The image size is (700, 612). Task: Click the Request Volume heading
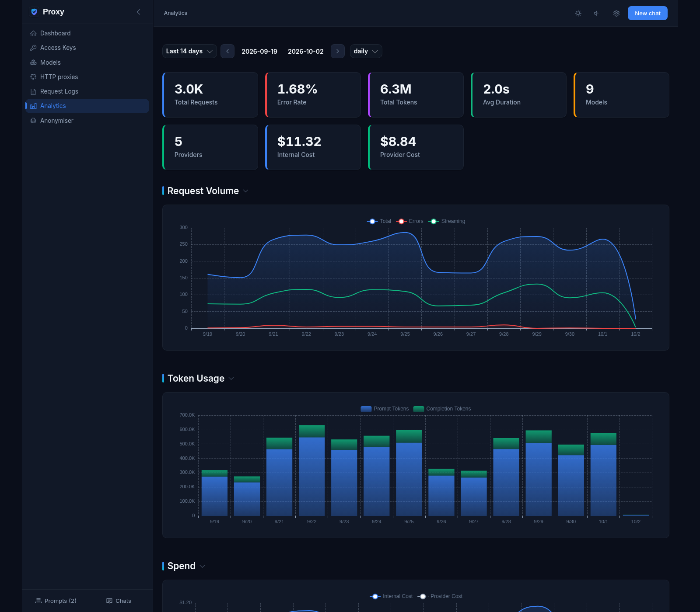[x=203, y=191]
